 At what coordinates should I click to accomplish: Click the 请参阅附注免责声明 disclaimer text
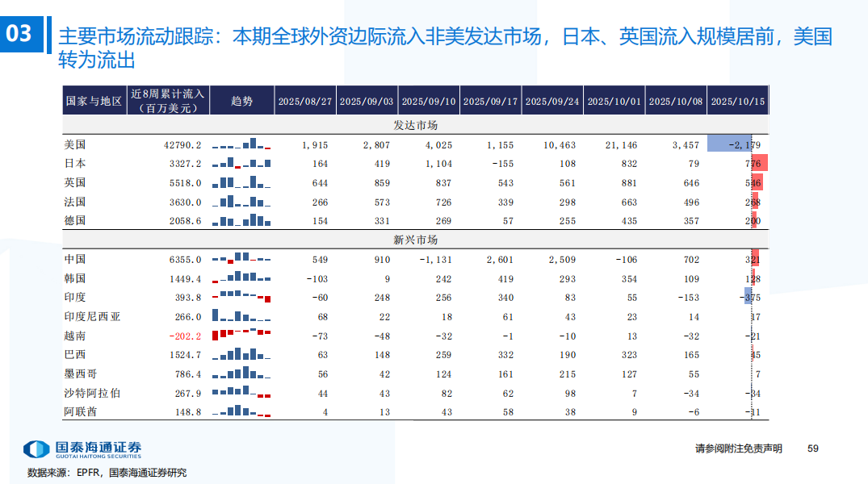(739, 449)
